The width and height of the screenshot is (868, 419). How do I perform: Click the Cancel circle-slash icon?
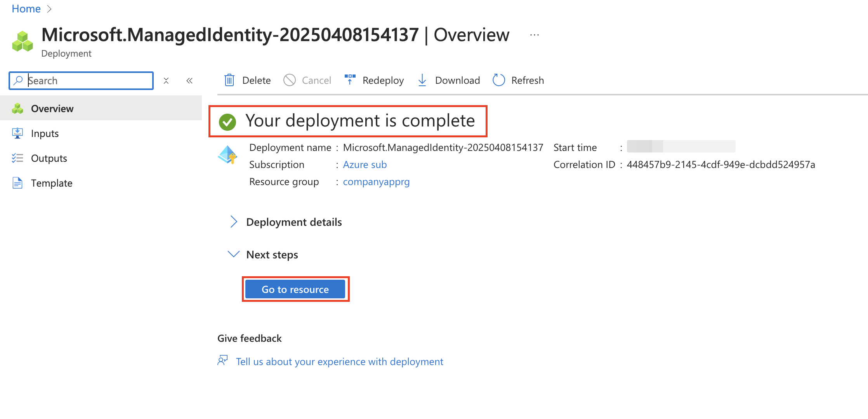pyautogui.click(x=290, y=80)
